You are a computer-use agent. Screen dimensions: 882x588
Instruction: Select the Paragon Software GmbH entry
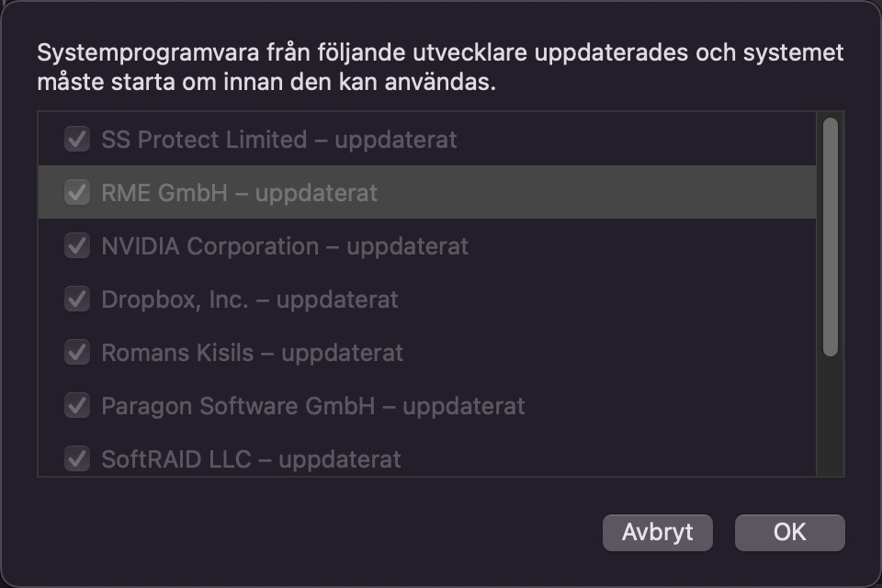click(x=312, y=406)
